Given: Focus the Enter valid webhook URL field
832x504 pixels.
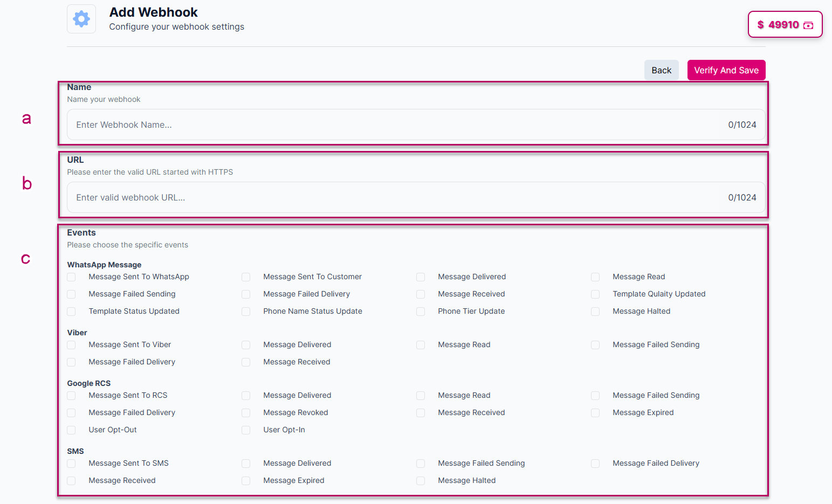Looking at the screenshot, I should (416, 197).
